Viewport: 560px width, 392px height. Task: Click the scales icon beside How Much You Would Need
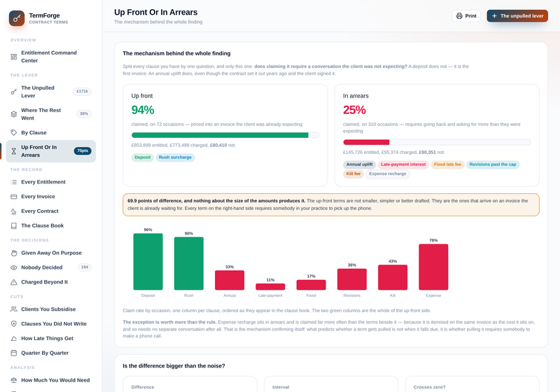13,381
